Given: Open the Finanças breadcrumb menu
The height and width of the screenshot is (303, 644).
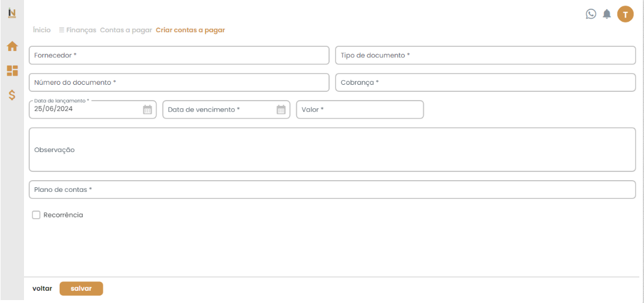Looking at the screenshot, I should pyautogui.click(x=77, y=30).
